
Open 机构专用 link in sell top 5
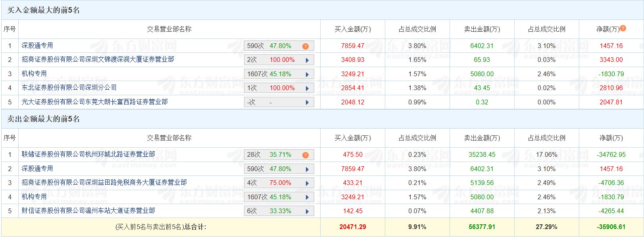34,197
